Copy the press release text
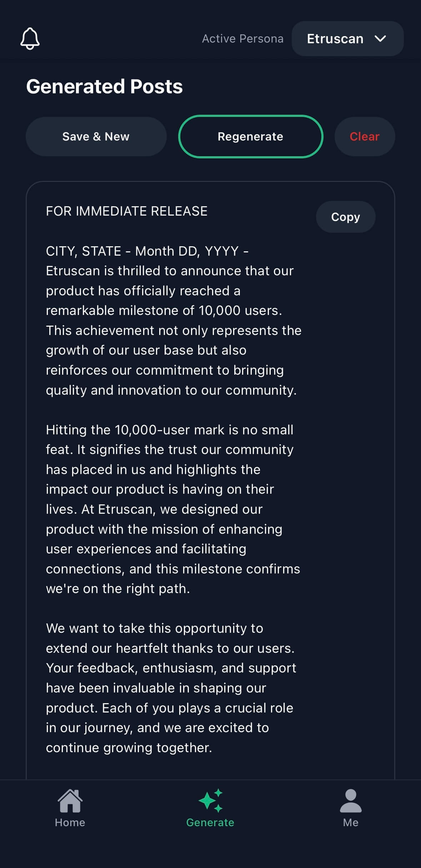Screen dimensions: 421x868 coord(345,217)
